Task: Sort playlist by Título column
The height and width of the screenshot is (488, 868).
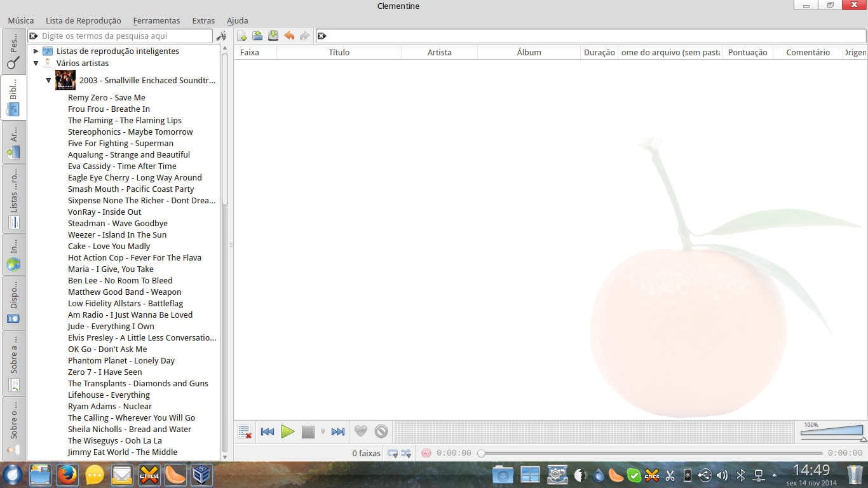Action: click(339, 52)
